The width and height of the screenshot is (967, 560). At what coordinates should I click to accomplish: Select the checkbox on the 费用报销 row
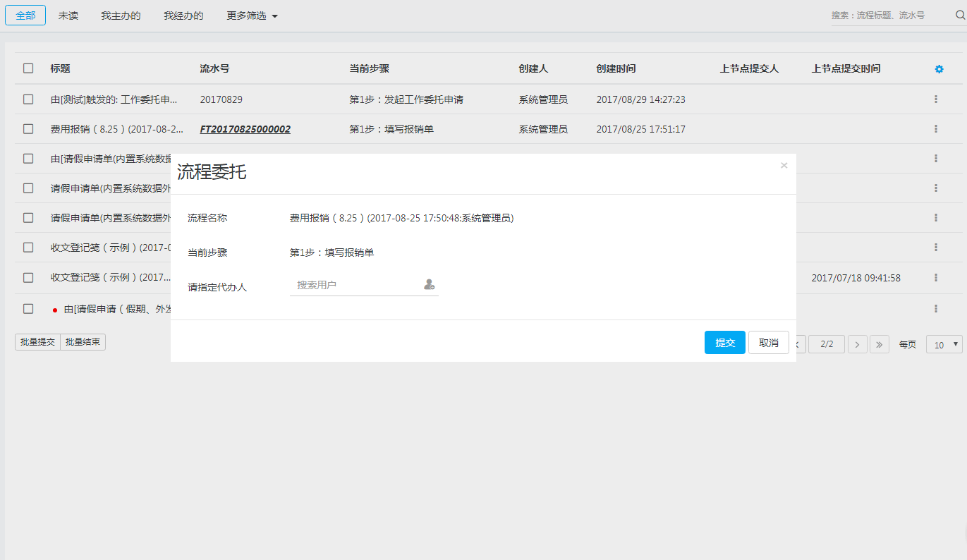click(28, 129)
